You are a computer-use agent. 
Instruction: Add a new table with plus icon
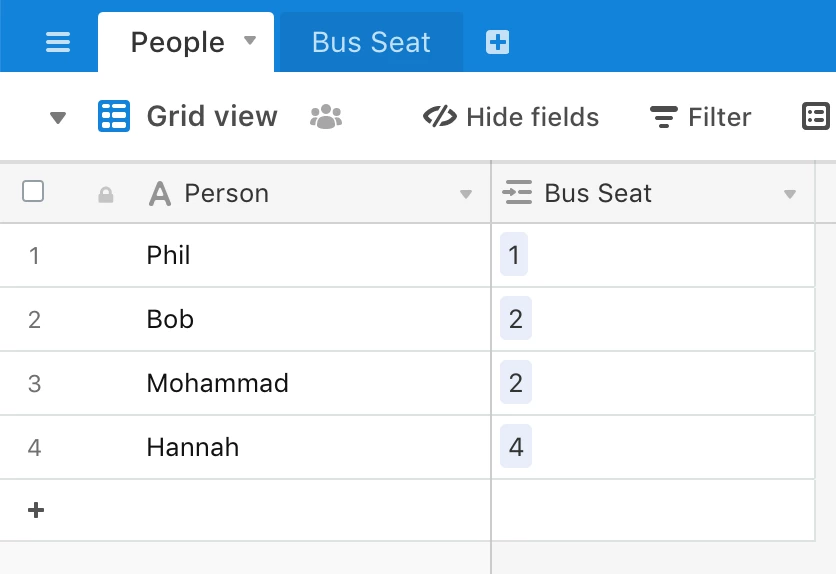(497, 42)
